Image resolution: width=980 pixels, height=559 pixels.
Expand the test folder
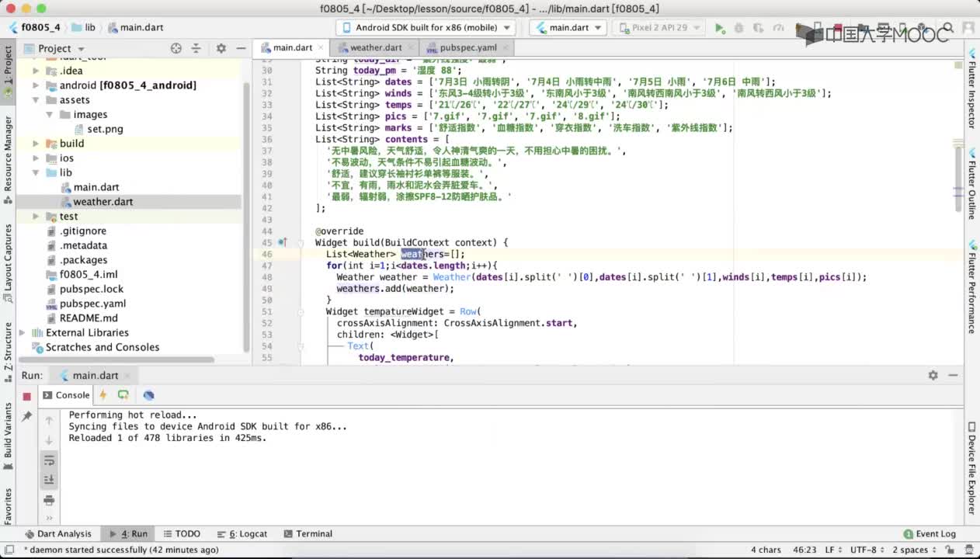(x=36, y=217)
